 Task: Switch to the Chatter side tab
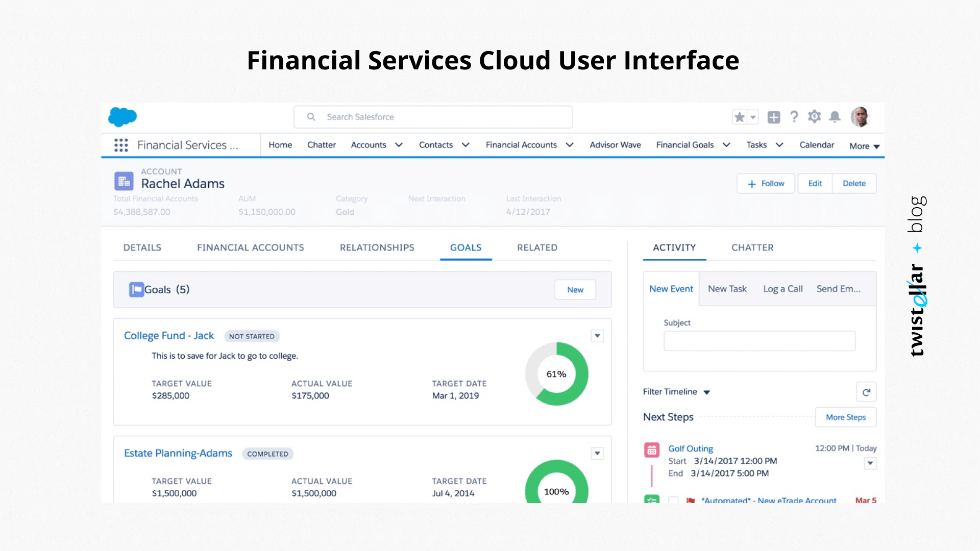coord(752,247)
